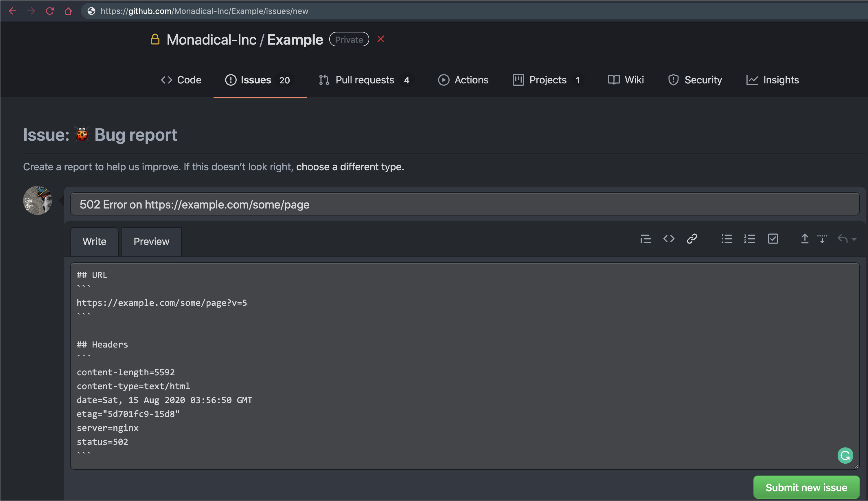This screenshot has width=868, height=501.
Task: Switch to the Preview tab
Action: (151, 242)
